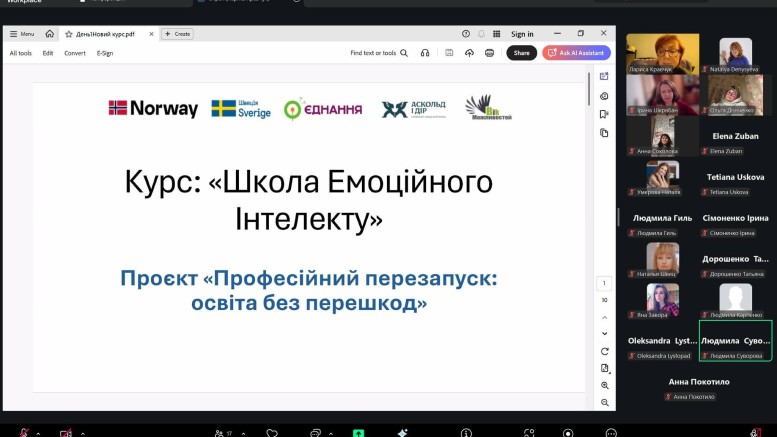
Task: Click the Norway logo on slide
Action: [x=153, y=108]
